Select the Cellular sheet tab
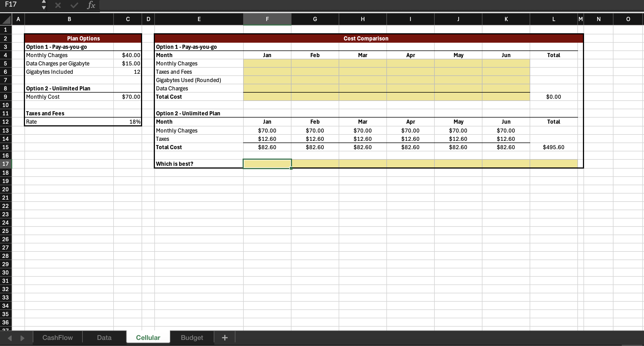The width and height of the screenshot is (644, 346). click(148, 337)
